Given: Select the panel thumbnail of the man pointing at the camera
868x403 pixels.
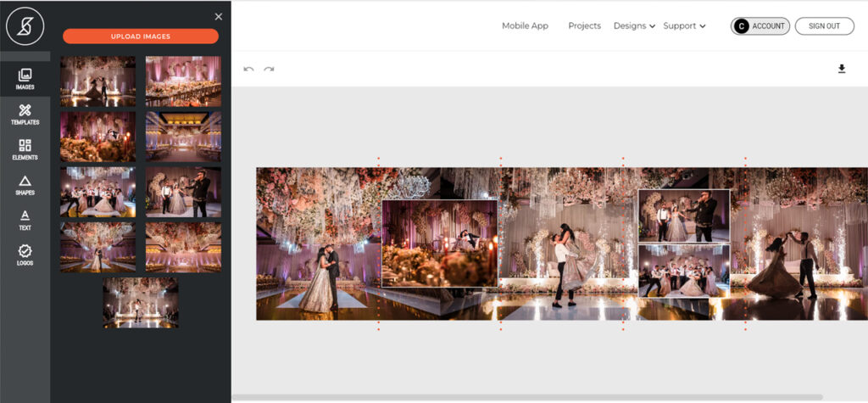Looking at the screenshot, I should [183, 192].
